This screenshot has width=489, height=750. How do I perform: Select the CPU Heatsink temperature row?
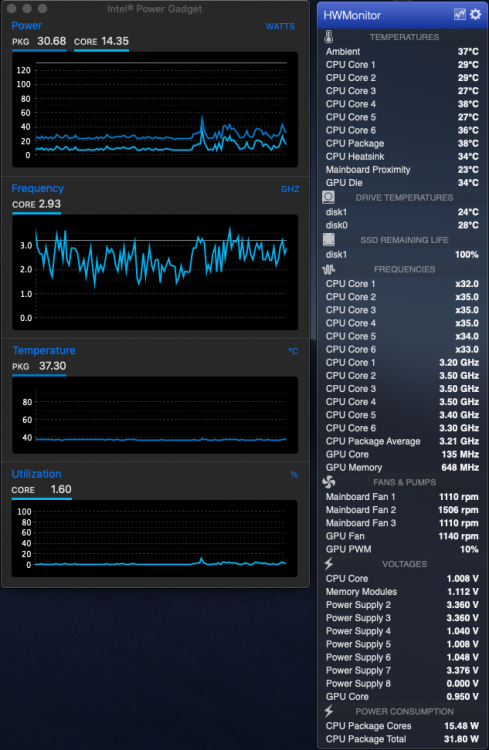(402, 156)
